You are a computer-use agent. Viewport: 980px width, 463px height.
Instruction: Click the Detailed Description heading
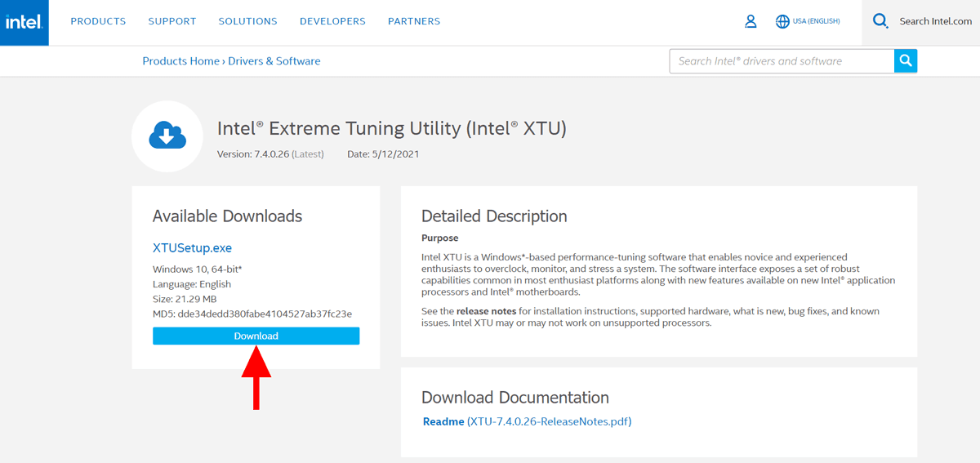[494, 216]
